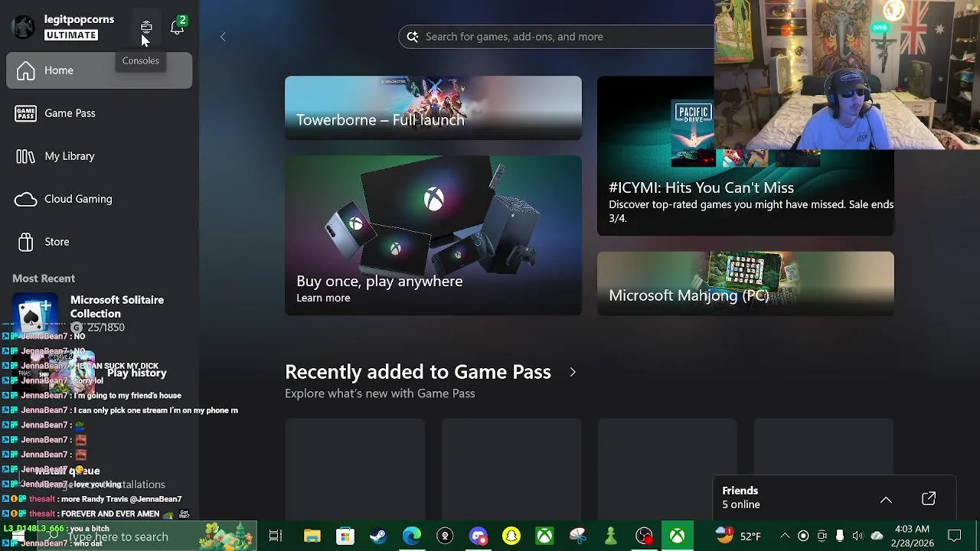Open Microsoft Edge from taskbar
This screenshot has height=551, width=980.
pos(412,536)
